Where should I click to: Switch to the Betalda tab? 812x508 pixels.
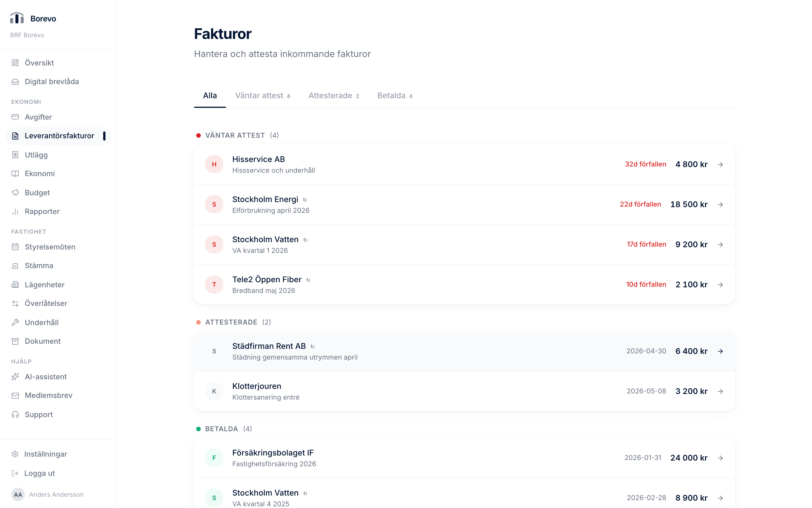395,96
